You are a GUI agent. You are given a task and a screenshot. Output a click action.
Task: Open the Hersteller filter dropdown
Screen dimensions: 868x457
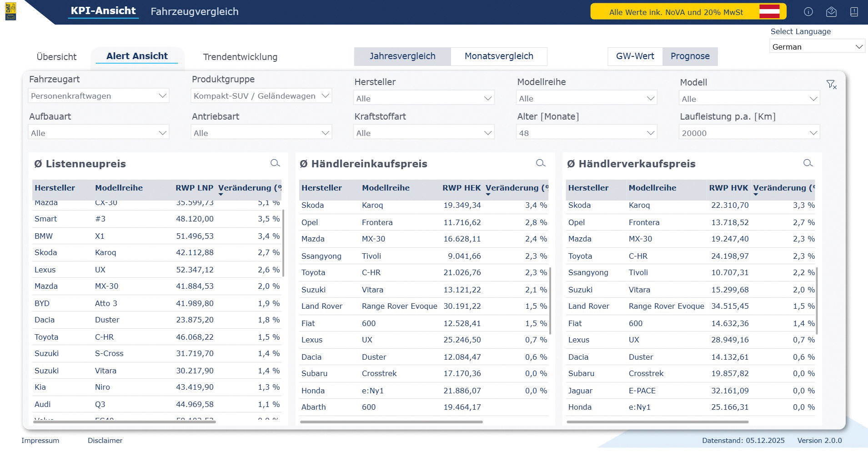[423, 99]
